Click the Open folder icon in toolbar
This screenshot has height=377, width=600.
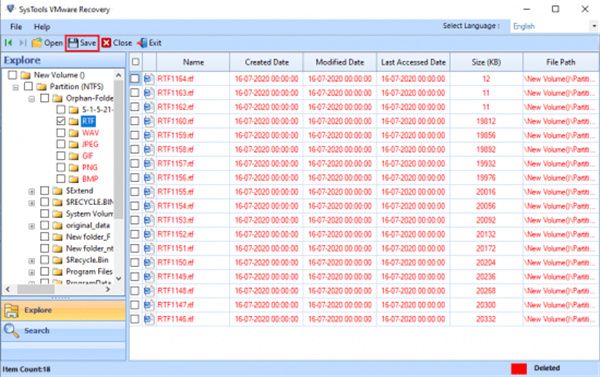click(37, 43)
